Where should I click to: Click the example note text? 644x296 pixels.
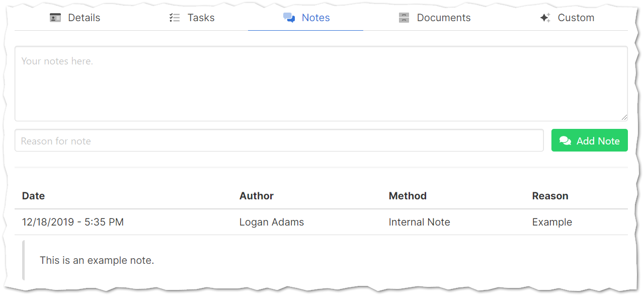[x=97, y=260]
